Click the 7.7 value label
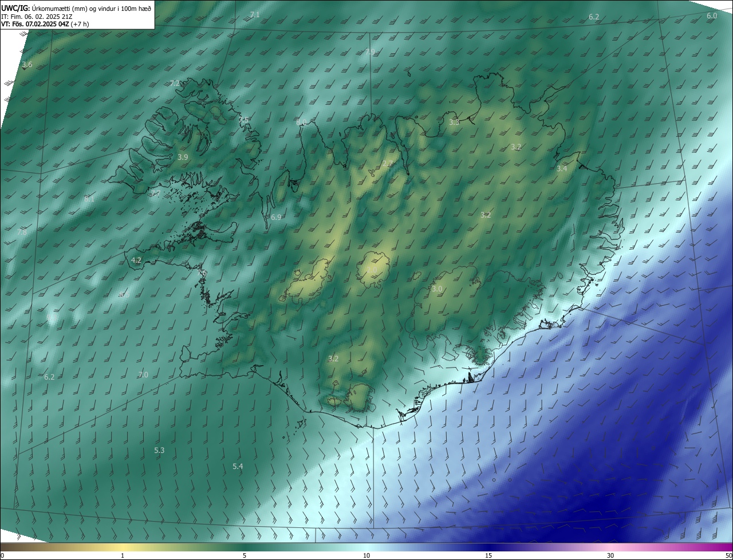733x560 pixels. click(x=155, y=193)
